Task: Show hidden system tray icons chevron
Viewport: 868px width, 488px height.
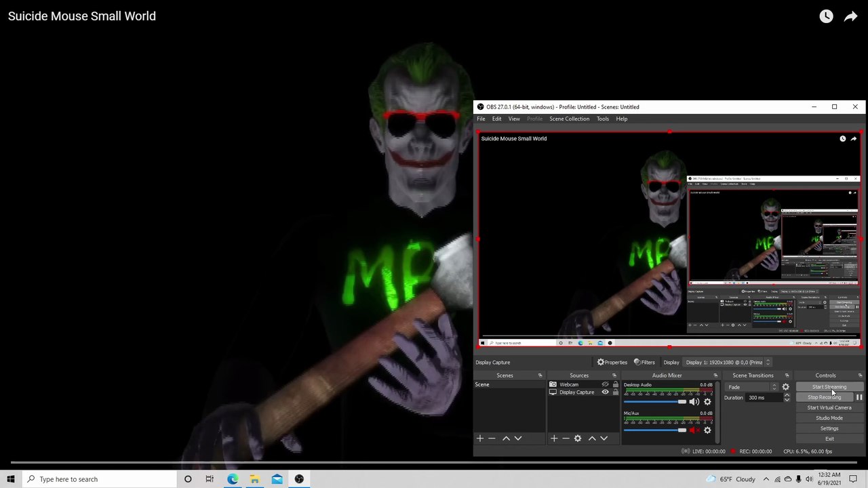Action: coord(766,479)
